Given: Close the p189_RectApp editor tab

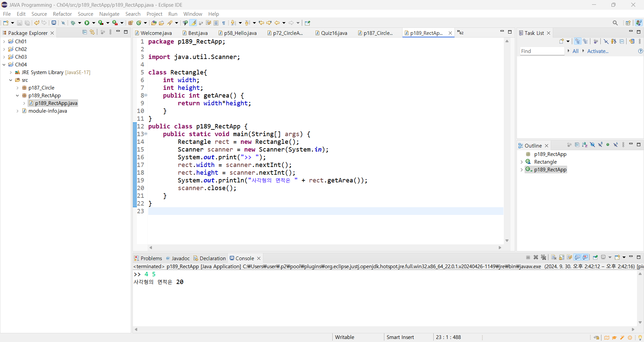Looking at the screenshot, I should point(450,33).
